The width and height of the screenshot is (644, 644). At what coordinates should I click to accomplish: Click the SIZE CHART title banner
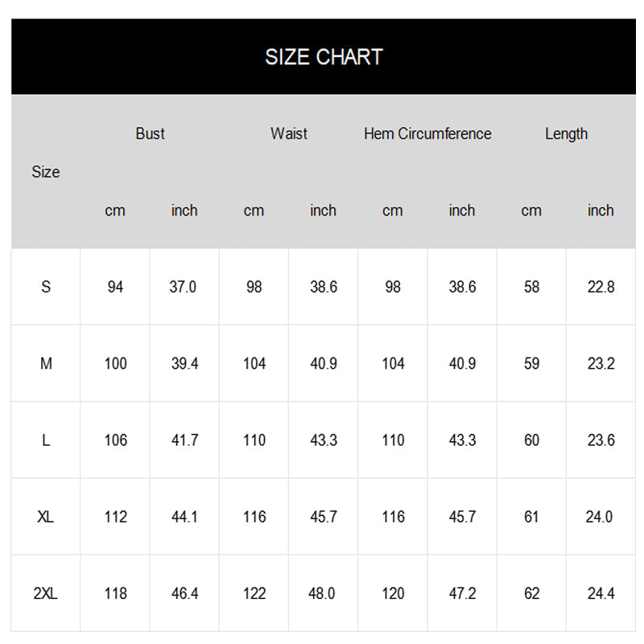coord(323,57)
